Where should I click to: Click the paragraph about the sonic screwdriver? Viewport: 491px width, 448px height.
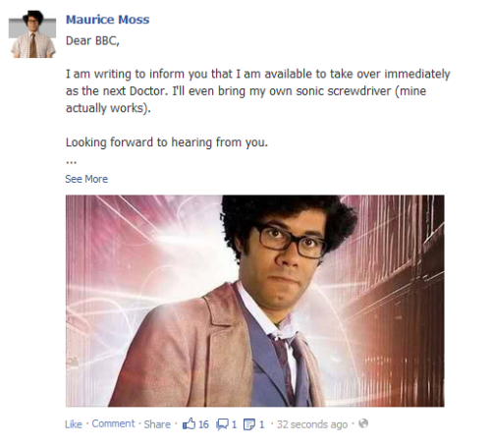258,90
